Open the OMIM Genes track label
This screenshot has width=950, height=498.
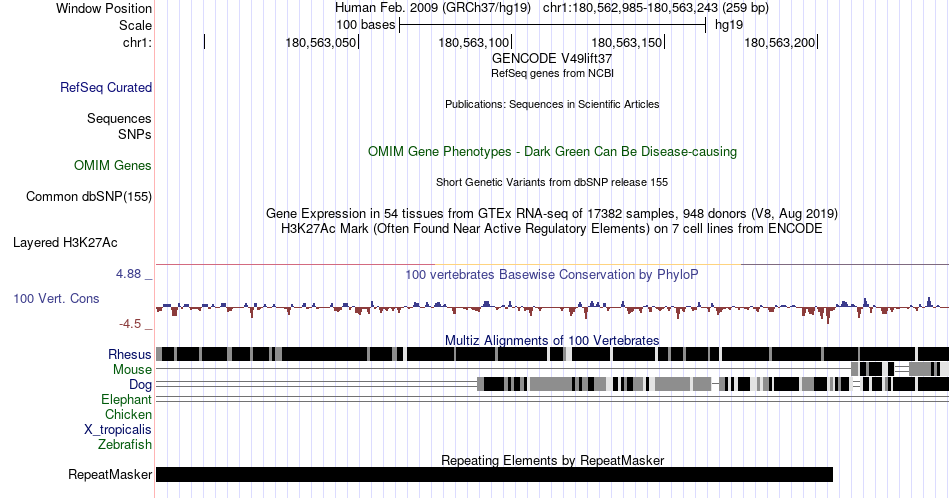click(113, 165)
